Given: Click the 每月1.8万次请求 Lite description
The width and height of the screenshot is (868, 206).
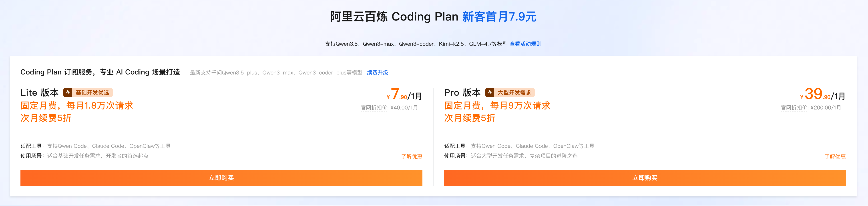Looking at the screenshot, I should point(100,106).
